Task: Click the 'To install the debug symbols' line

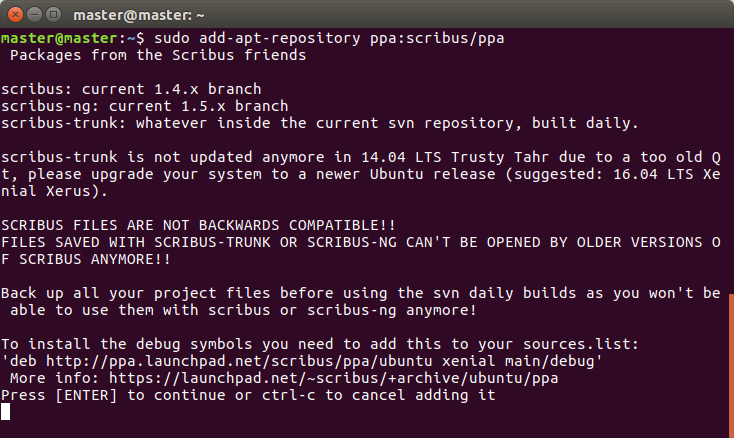Action: [319, 344]
